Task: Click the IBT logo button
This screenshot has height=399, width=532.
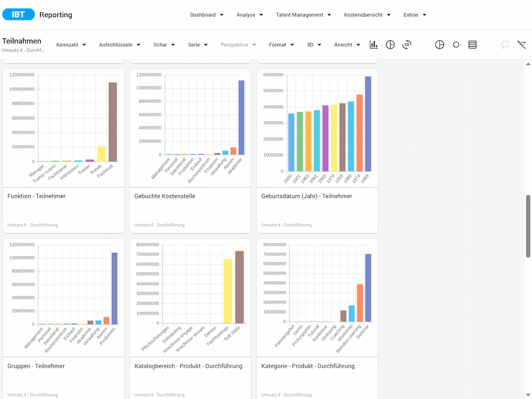Action: point(18,14)
